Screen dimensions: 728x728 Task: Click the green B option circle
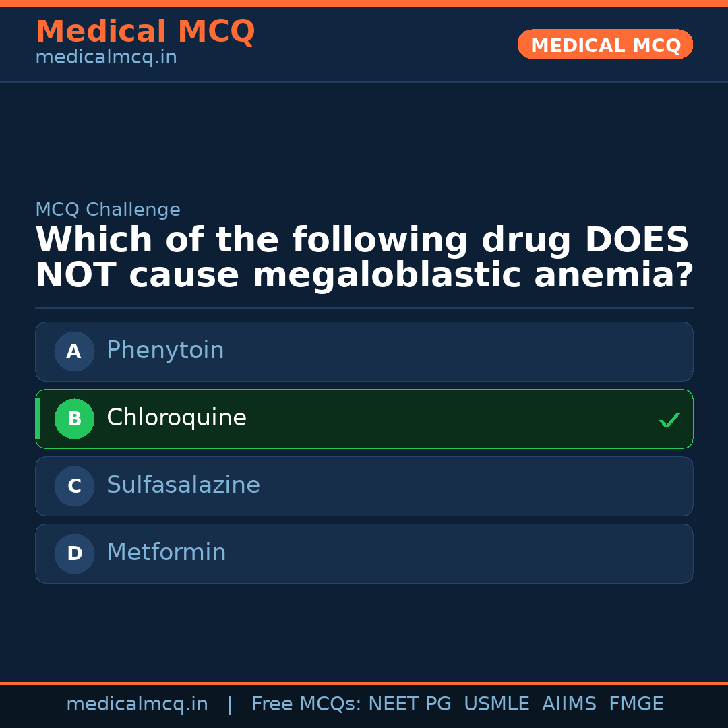point(74,419)
